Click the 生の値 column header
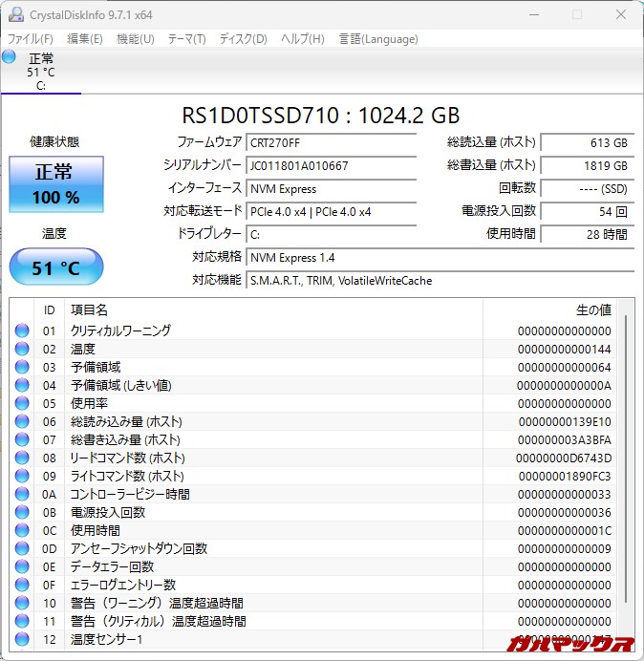The width and height of the screenshot is (644, 661). coord(592,310)
